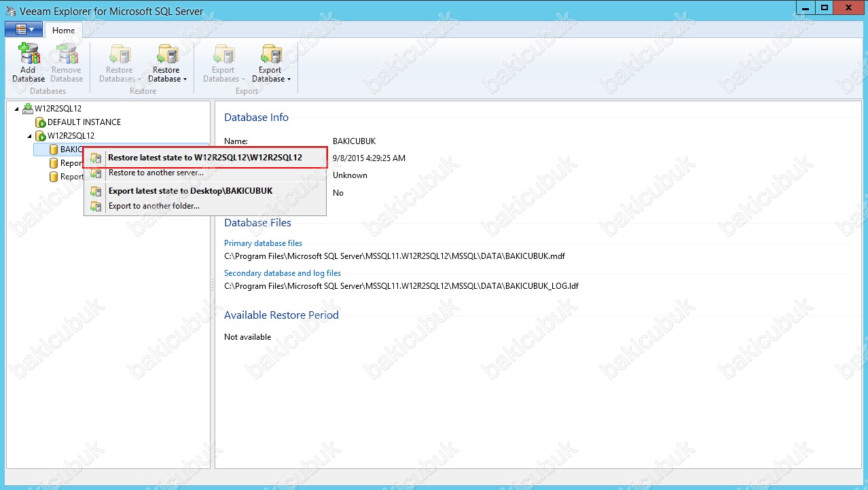Click the icon beside Export latest state
This screenshot has width=868, height=490.
96,191
